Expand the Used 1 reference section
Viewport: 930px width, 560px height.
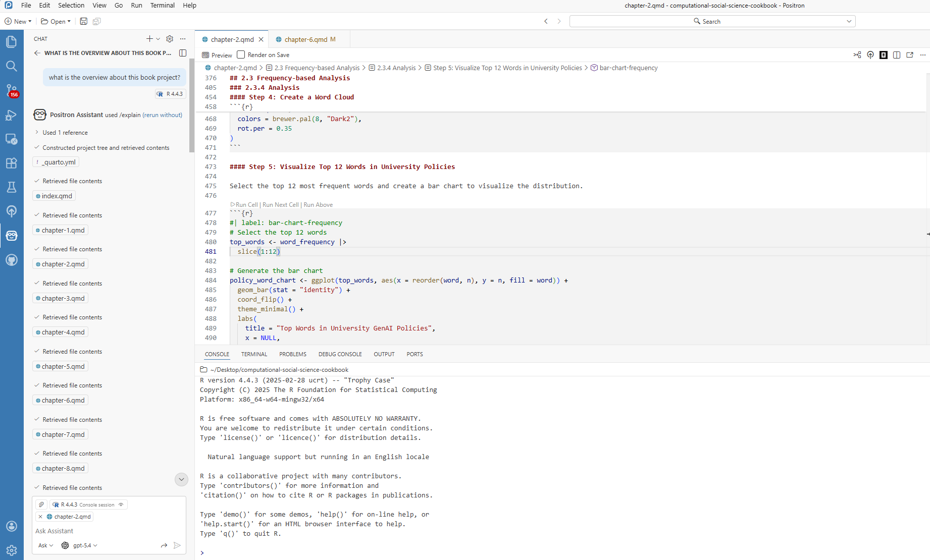pos(65,132)
